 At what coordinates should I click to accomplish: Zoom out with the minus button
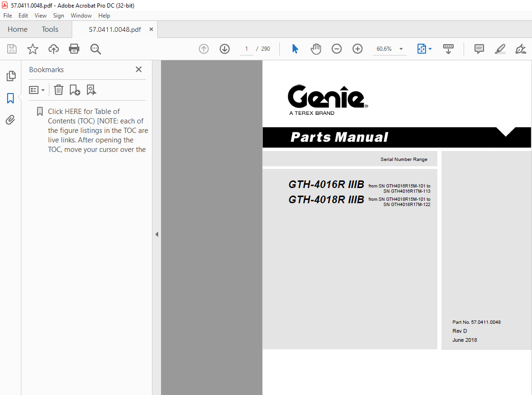click(337, 49)
